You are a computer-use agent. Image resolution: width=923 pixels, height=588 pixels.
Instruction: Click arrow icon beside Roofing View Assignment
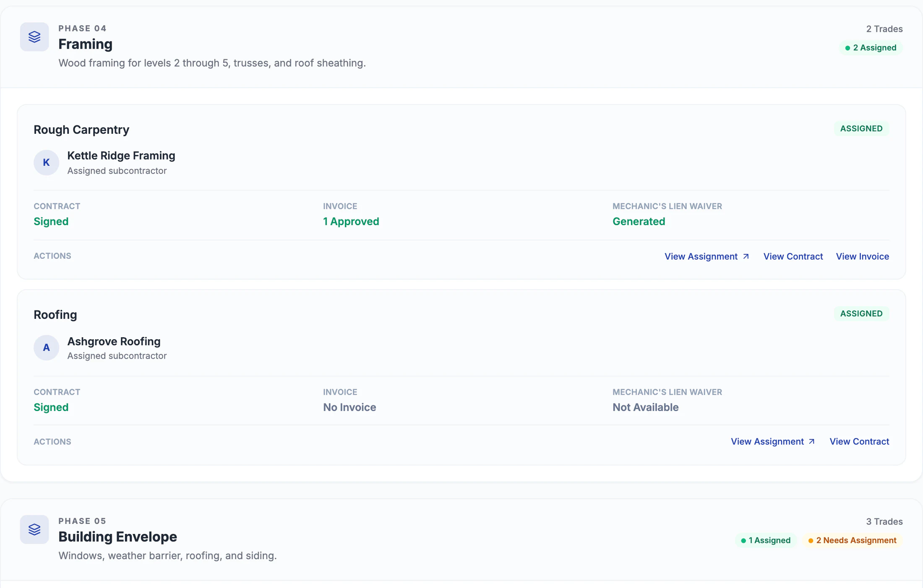coord(812,441)
